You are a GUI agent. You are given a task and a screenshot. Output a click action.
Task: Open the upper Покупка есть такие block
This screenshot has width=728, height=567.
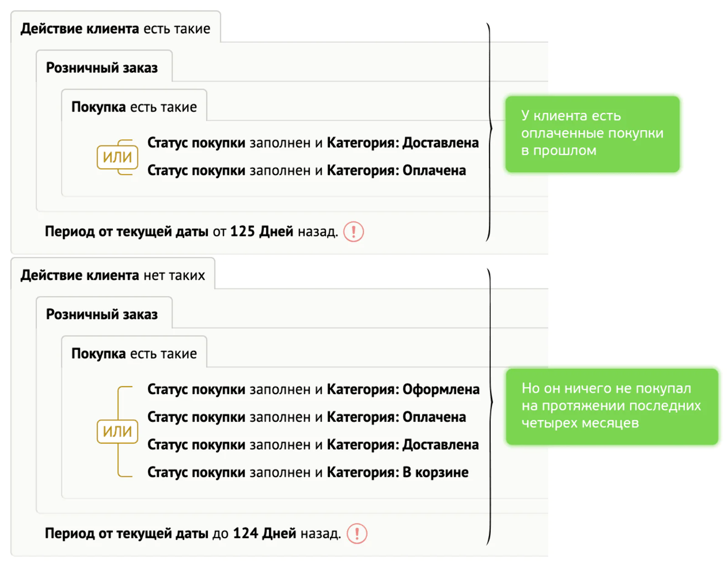point(134,107)
